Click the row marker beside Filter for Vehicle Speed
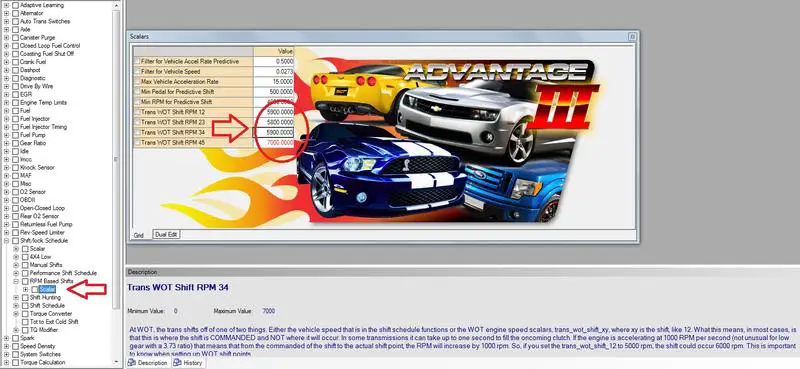Screen dimensions: 800x369 pyautogui.click(x=136, y=71)
